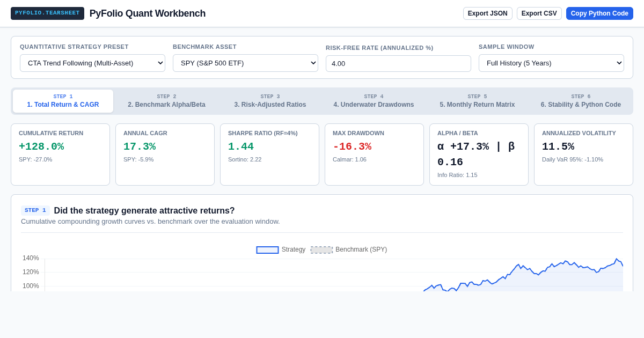The width and height of the screenshot is (644, 338).
Task: Click PyFolio Quant Workbench title
Action: (x=148, y=13)
